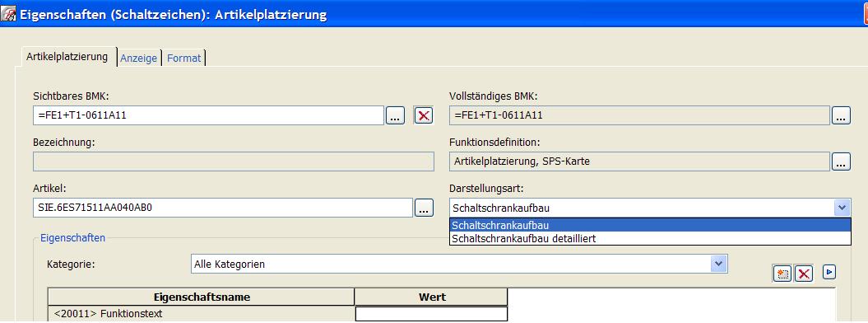868x323 pixels.
Task: Clear Sichtbares BMK with red X button
Action: 424,115
